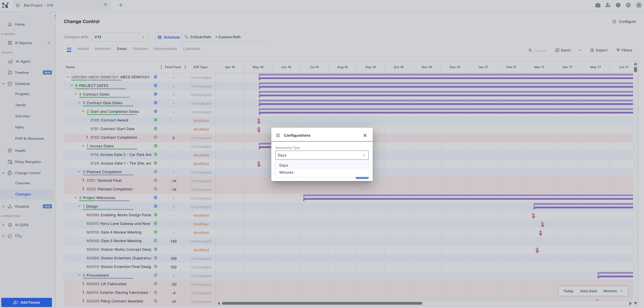644x308 pixels.
Task: Select the Duration filter tab
Action: [140, 49]
